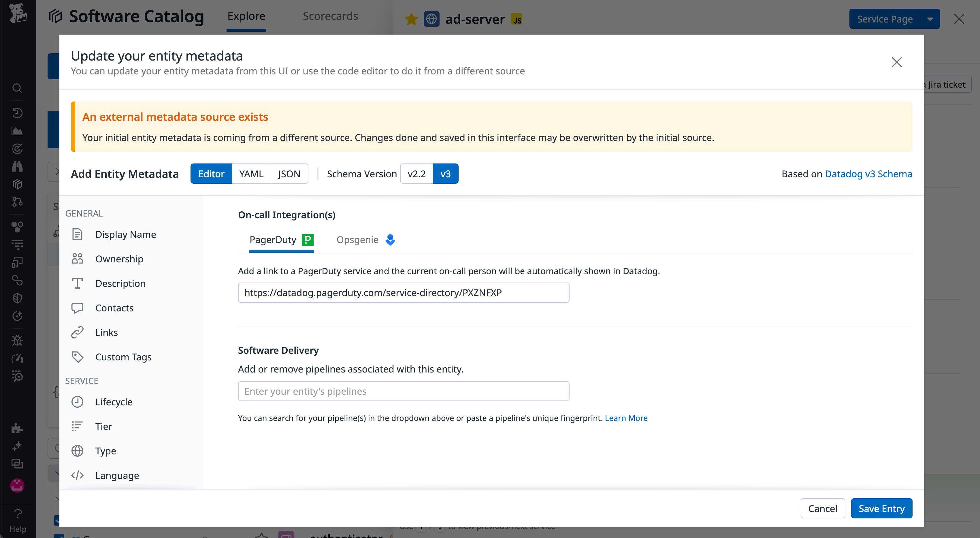Select the Integrations puzzle icon
The width and height of the screenshot is (980, 538).
tap(18, 429)
